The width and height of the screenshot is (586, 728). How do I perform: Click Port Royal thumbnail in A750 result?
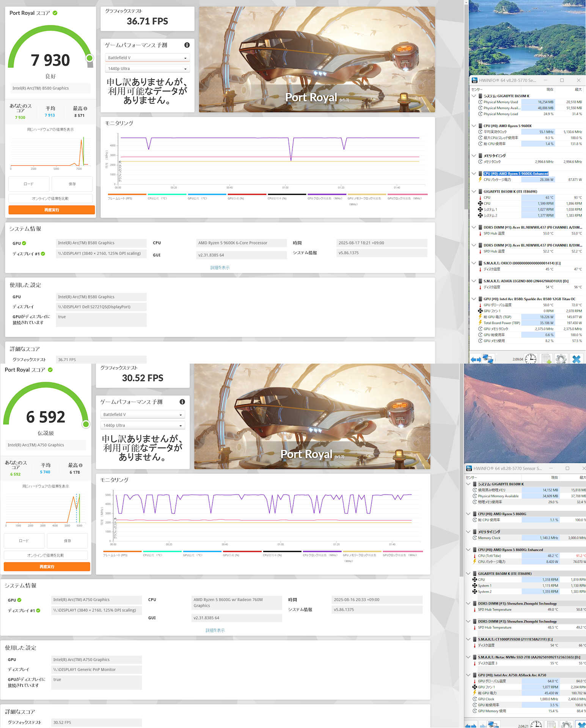point(312,416)
